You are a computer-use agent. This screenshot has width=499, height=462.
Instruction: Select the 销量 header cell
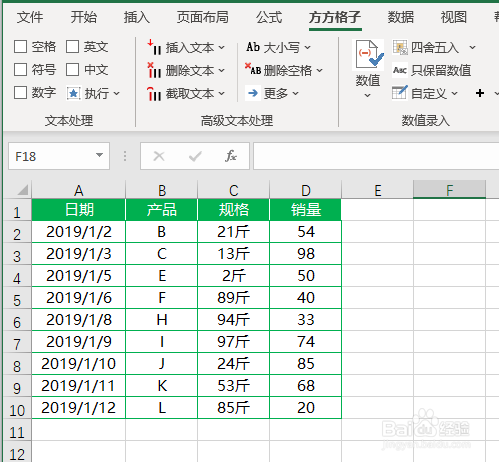(306, 210)
